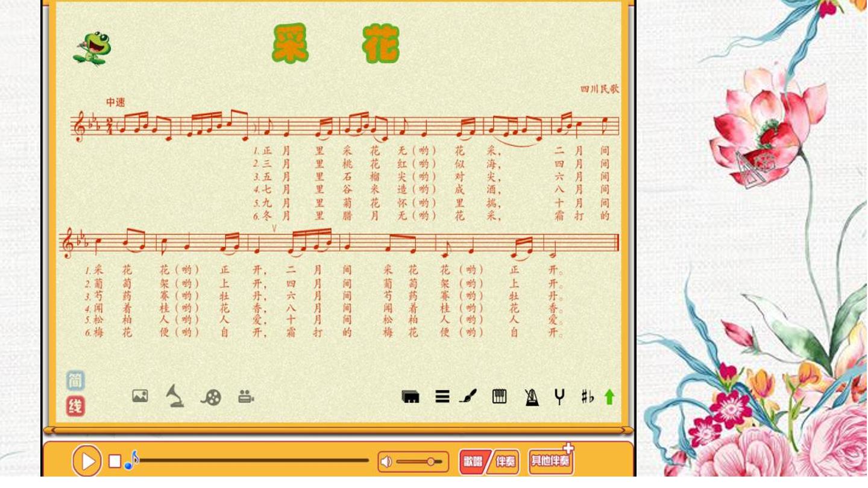Select the paintbrush drawing tool
Image resolution: width=868 pixels, height=488 pixels.
click(x=468, y=396)
